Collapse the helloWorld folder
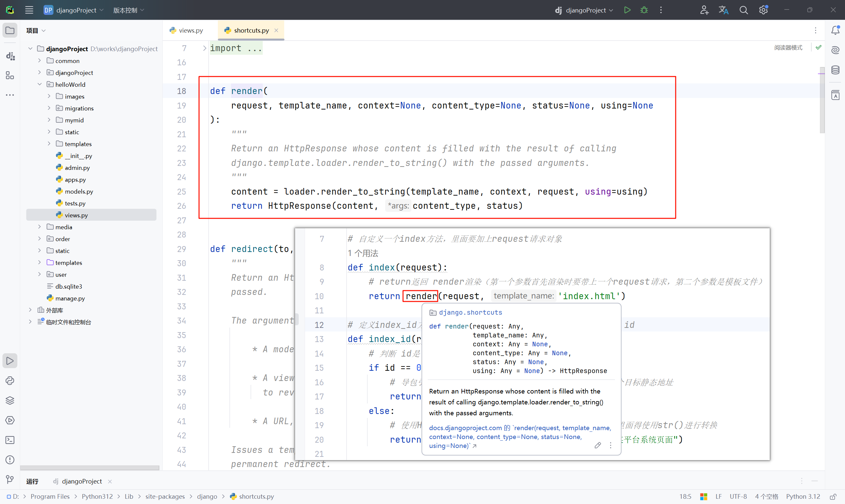 [39, 84]
